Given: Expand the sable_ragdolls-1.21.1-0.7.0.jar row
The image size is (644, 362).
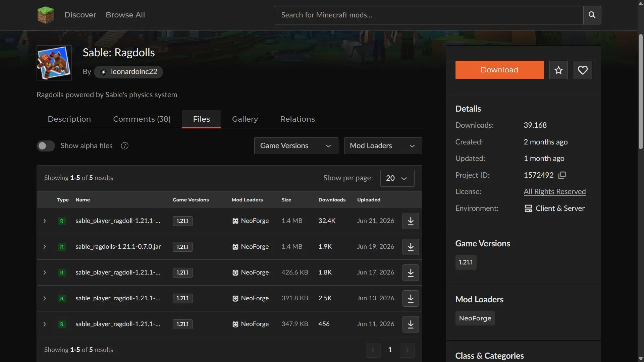Looking at the screenshot, I should click(45, 247).
